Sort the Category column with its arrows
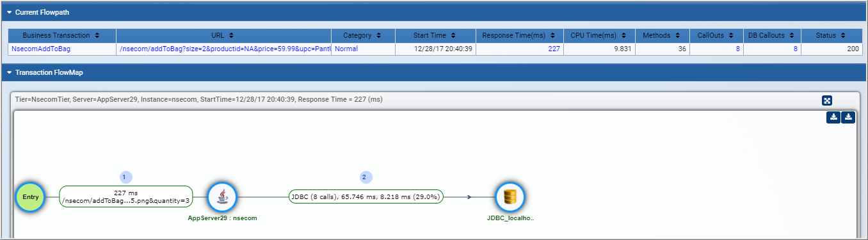Image resolution: width=868 pixels, height=240 pixels. [x=379, y=36]
